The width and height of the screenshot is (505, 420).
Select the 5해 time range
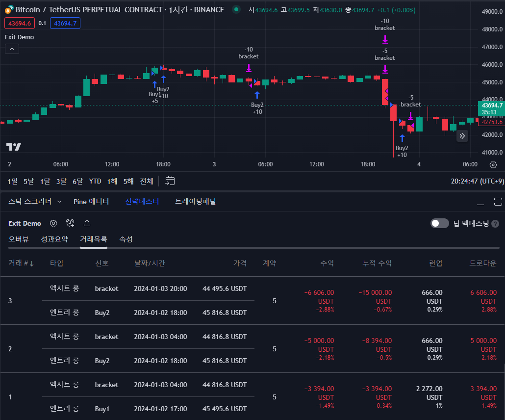pos(128,181)
